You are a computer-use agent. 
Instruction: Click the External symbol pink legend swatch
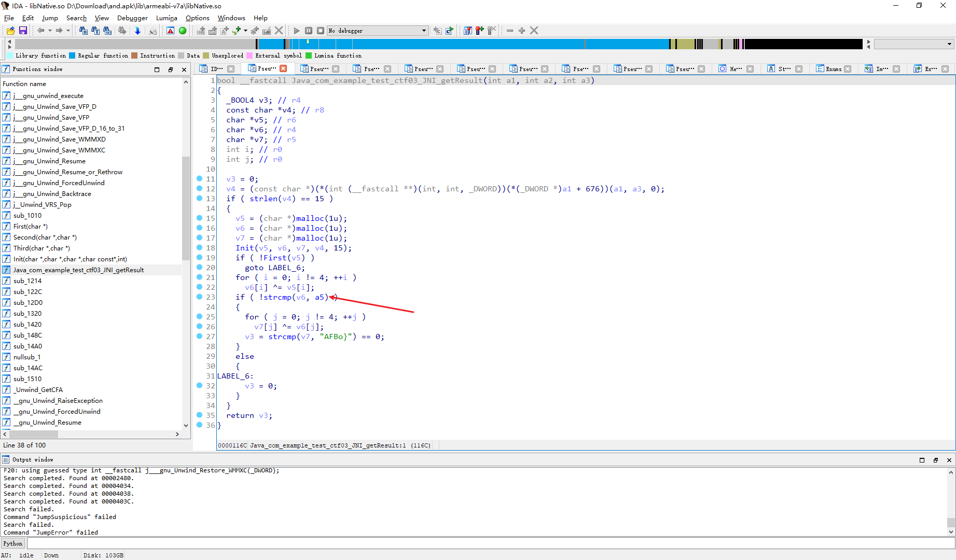pos(250,55)
